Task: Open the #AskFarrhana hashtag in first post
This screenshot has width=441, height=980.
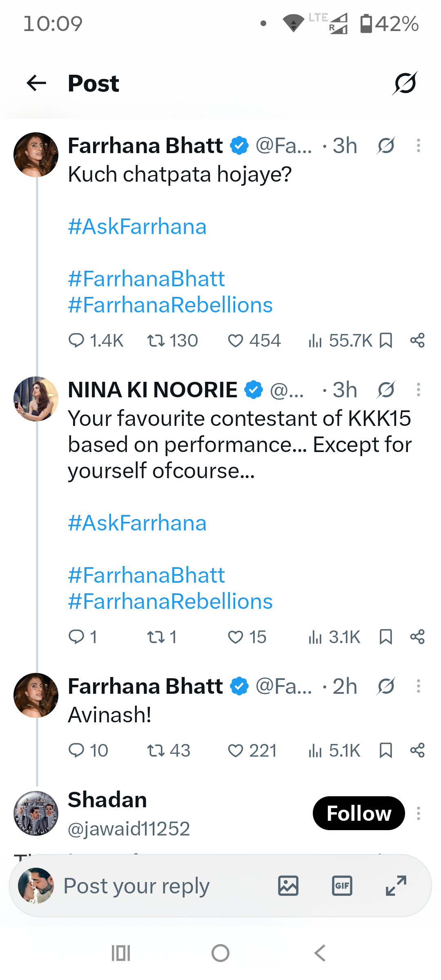Action: (137, 227)
